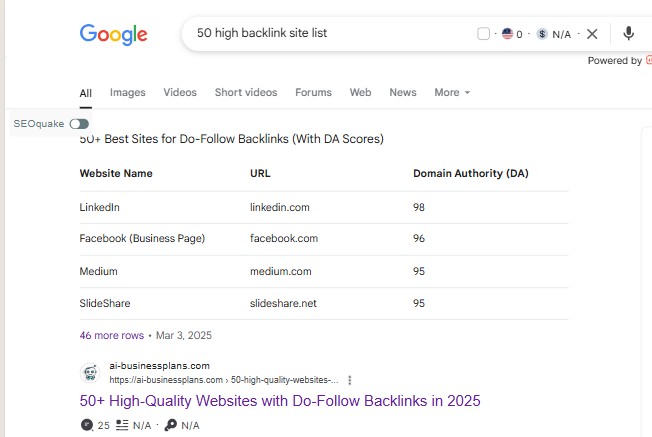
Task: Open the More dropdown in search tabs
Action: [452, 92]
